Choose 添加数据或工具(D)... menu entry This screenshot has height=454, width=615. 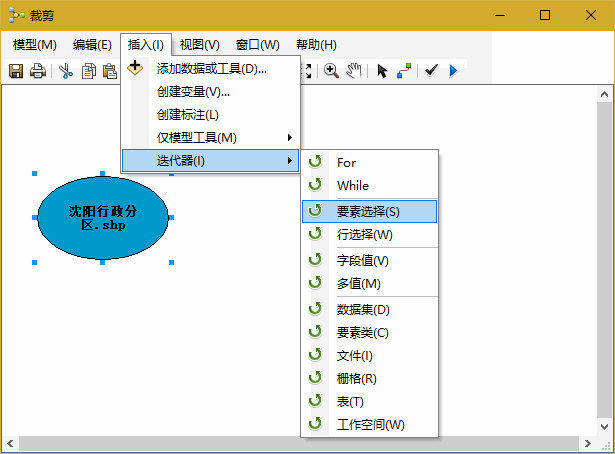211,69
